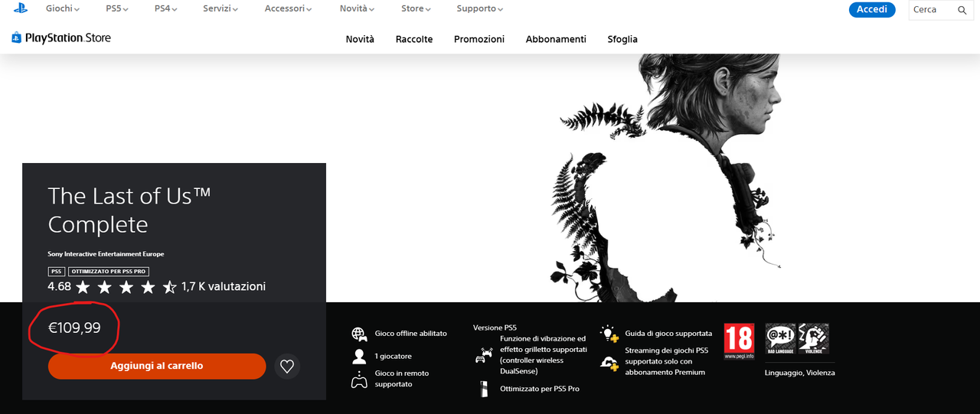Click the PS5 platform tag
Image resolution: width=980 pixels, height=414 pixels.
(57, 272)
